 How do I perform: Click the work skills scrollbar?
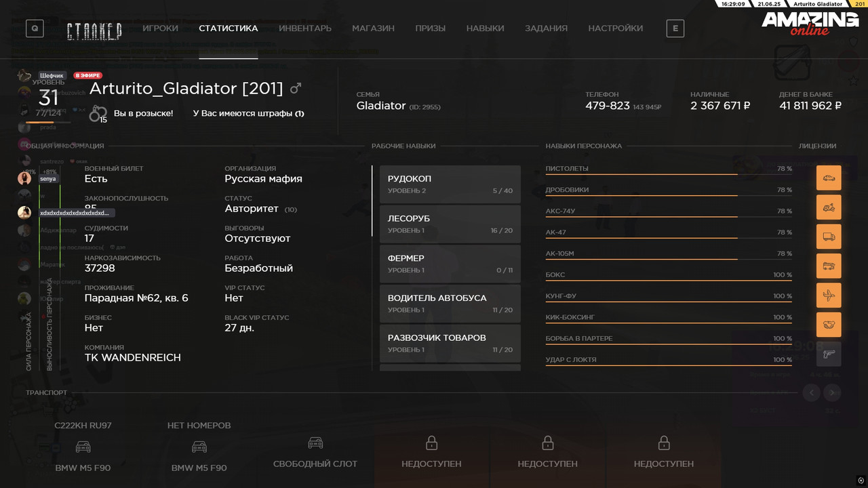tap(372, 201)
